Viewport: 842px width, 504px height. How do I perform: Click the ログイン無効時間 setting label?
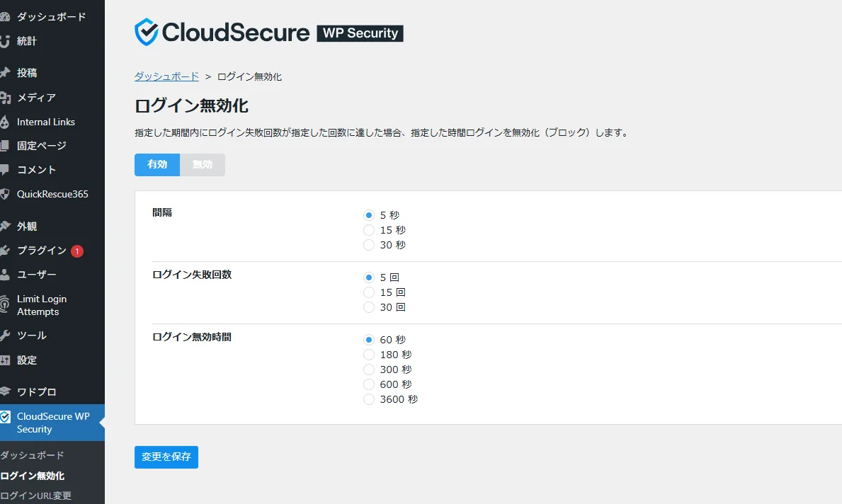(x=192, y=337)
